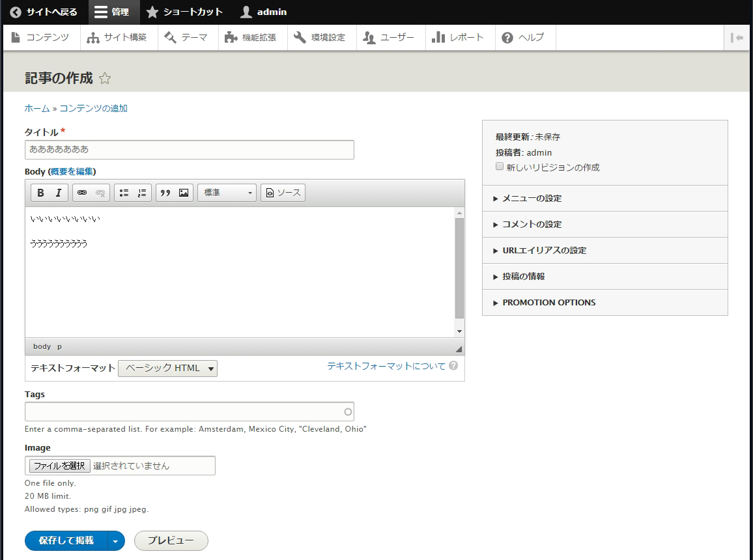
Task: Open the 標準 paragraph format dropdown
Action: point(227,193)
